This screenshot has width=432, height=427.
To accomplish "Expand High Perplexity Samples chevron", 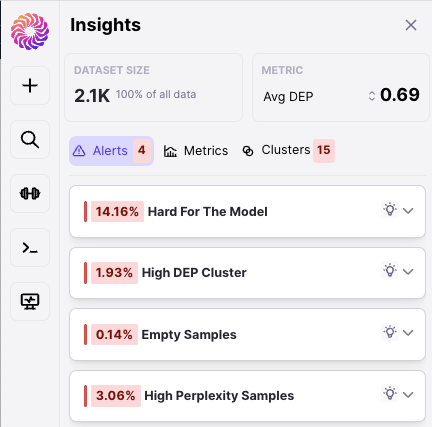I will click(408, 395).
